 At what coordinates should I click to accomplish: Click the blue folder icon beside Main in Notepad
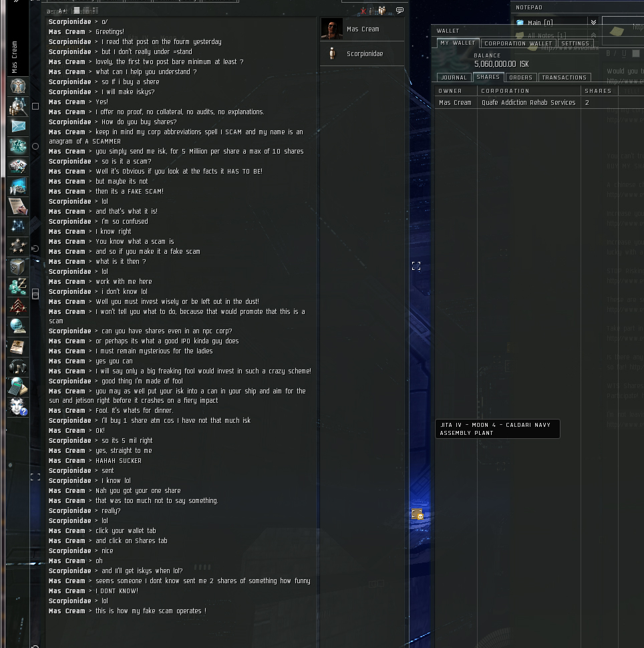coord(520,22)
